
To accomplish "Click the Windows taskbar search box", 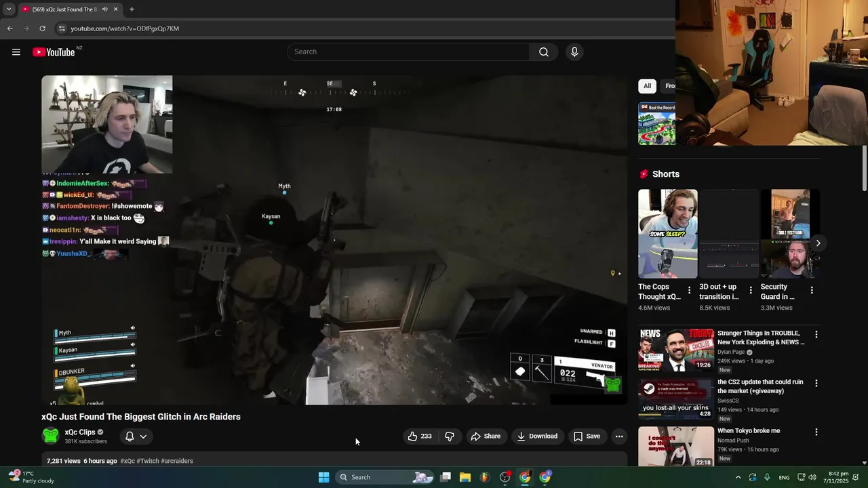I will pos(385,477).
